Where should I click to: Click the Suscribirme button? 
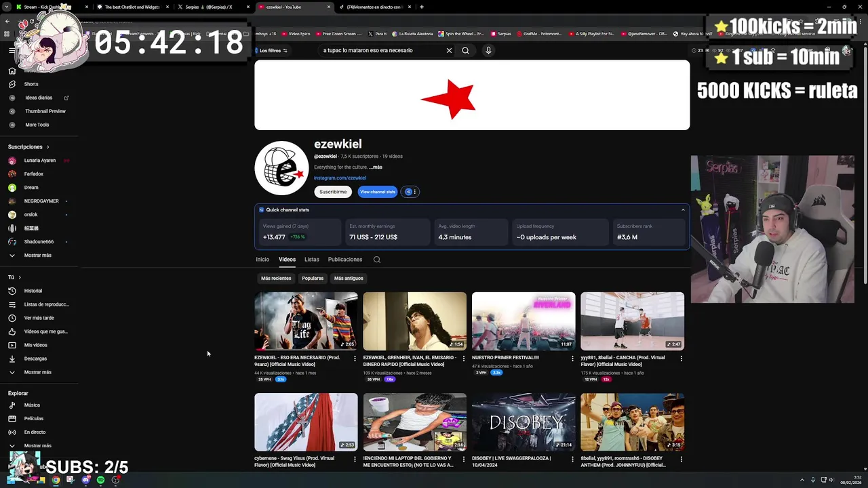point(333,192)
